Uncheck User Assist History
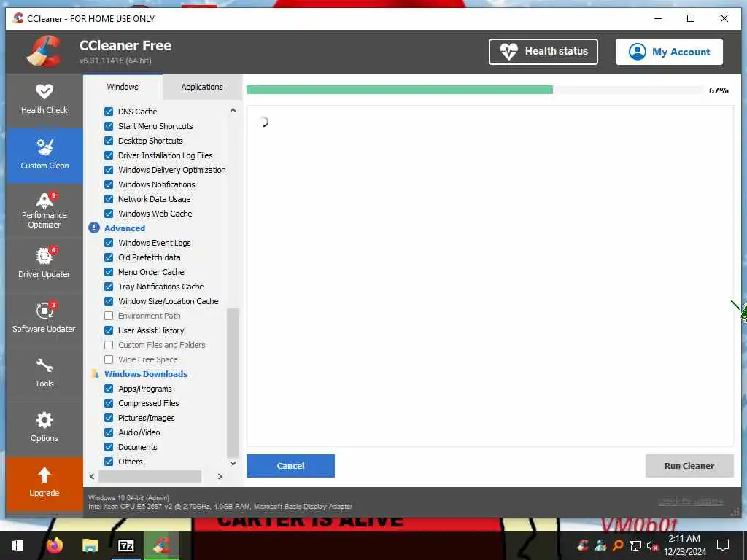Screen dimensions: 747x560 pyautogui.click(x=109, y=330)
